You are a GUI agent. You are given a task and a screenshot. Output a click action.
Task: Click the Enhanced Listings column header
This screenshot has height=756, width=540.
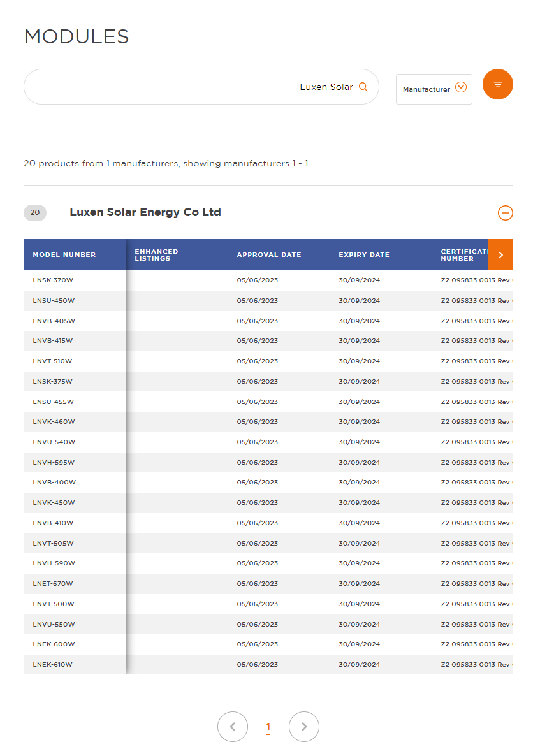tap(156, 255)
